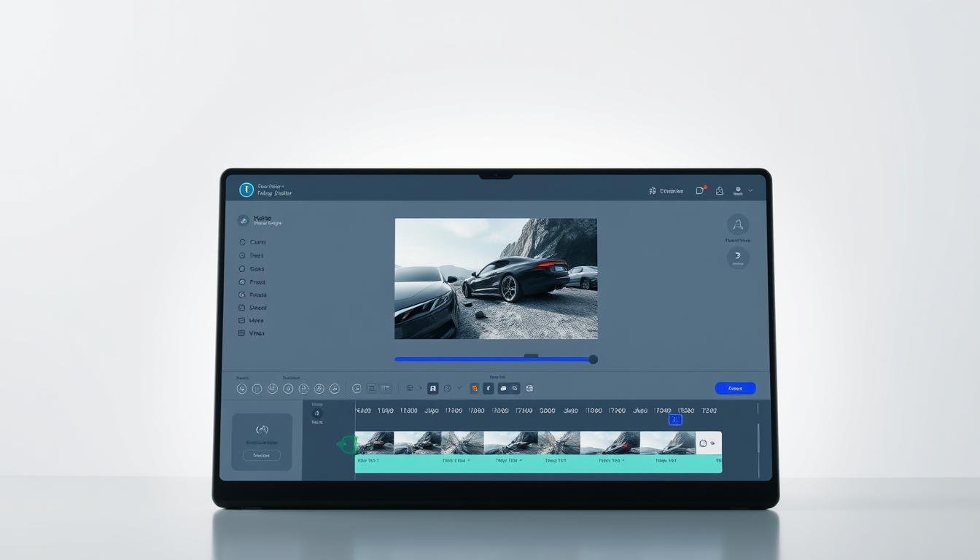Toggle the track control left of timeline ruler

coord(316,413)
